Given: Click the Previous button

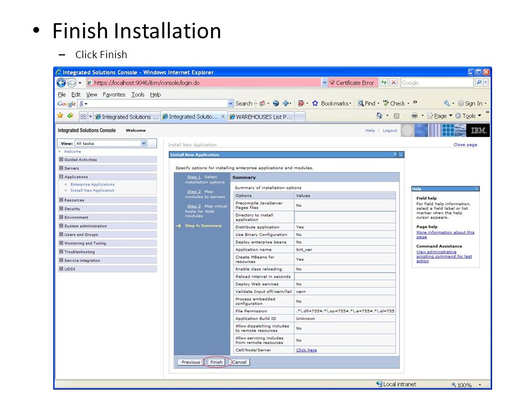Looking at the screenshot, I should pos(191,362).
